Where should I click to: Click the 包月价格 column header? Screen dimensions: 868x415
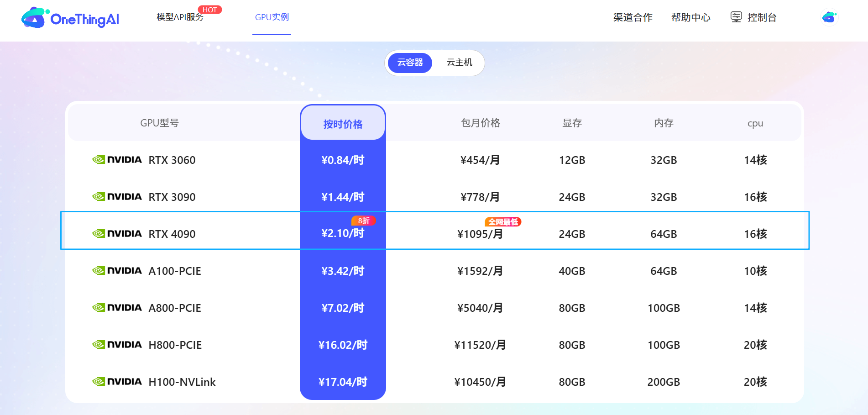click(480, 123)
